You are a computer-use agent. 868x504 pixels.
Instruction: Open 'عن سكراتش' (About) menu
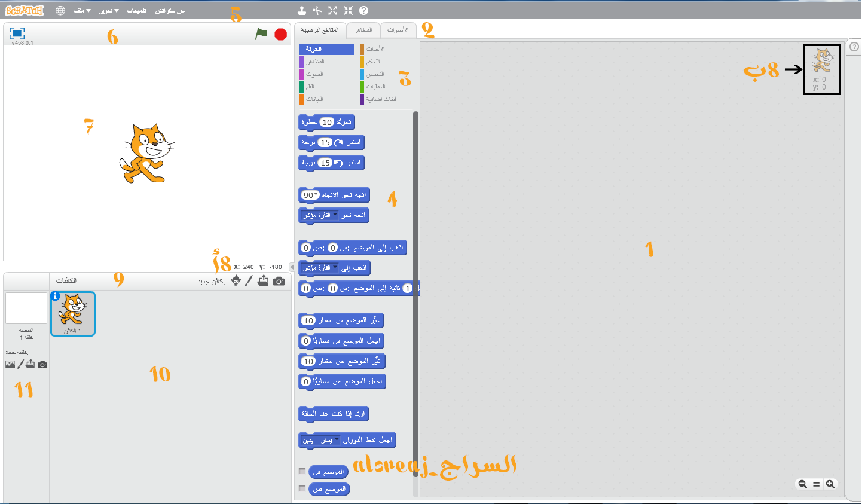(x=170, y=11)
